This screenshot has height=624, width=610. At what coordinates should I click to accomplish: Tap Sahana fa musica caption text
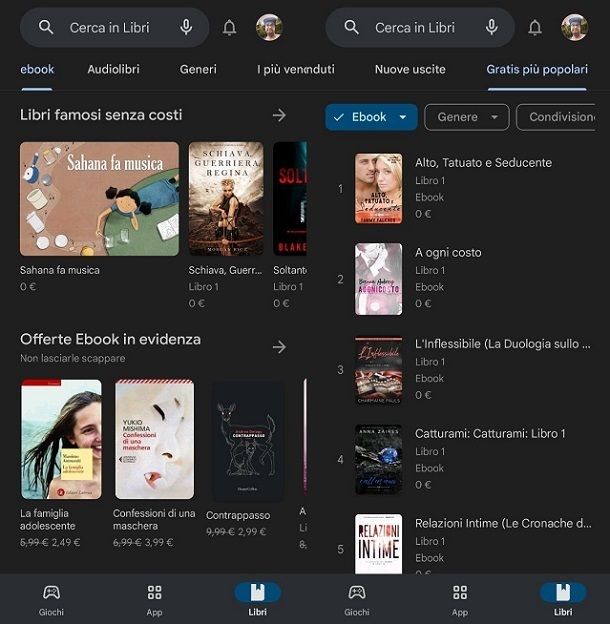pos(60,270)
